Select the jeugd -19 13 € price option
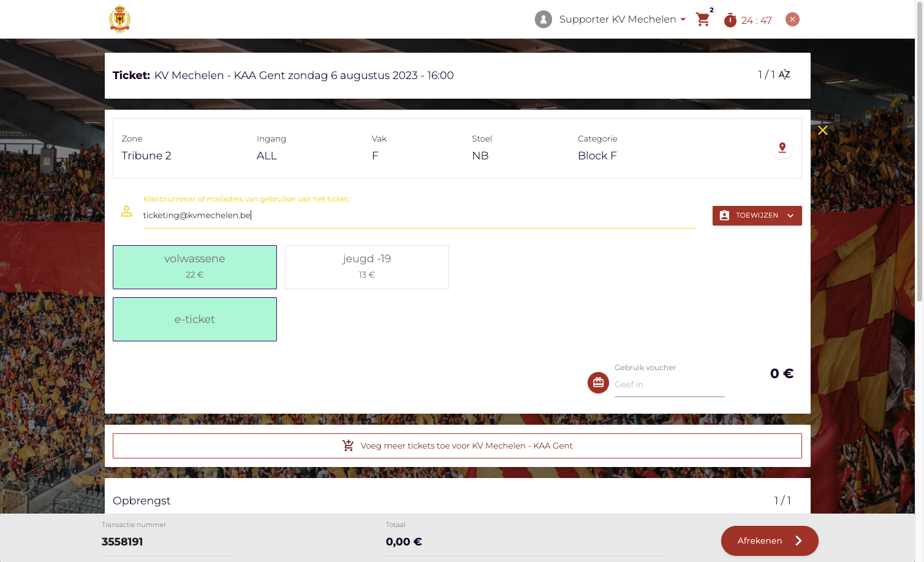Screen dimensions: 924x562 click(x=367, y=267)
